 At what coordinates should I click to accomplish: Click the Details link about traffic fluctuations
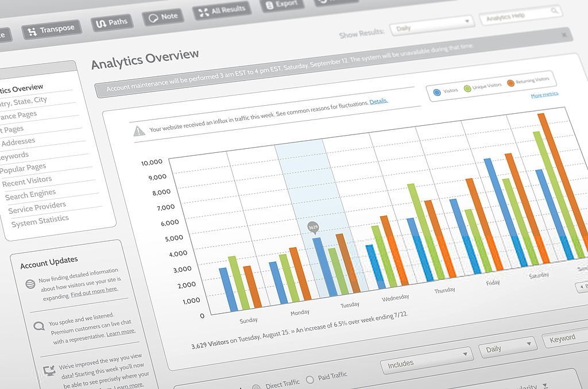tap(378, 101)
